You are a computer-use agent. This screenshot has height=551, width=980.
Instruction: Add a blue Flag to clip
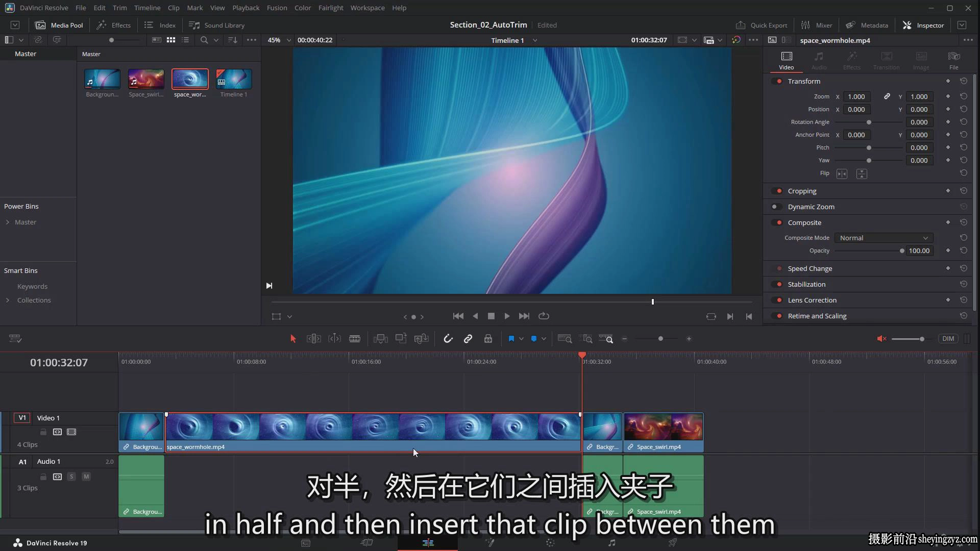click(x=511, y=339)
